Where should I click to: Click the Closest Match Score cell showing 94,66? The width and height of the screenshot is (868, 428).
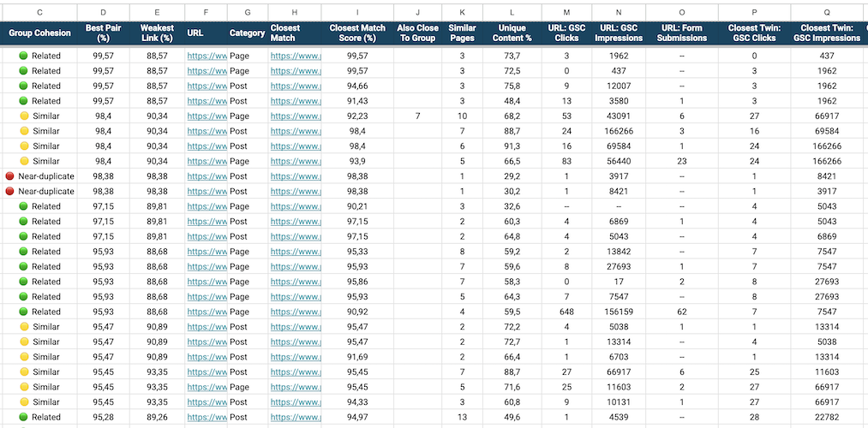[x=357, y=86]
